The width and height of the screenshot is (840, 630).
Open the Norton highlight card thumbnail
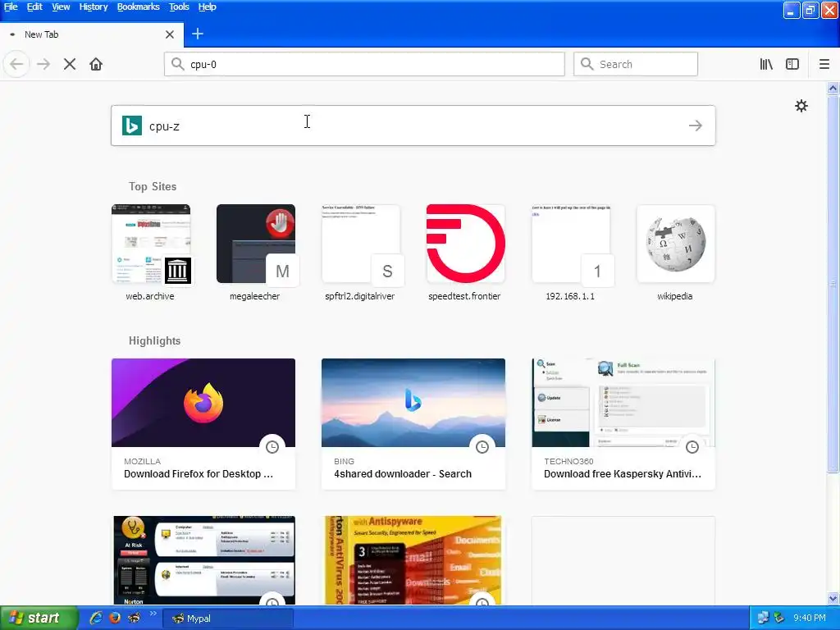203,560
